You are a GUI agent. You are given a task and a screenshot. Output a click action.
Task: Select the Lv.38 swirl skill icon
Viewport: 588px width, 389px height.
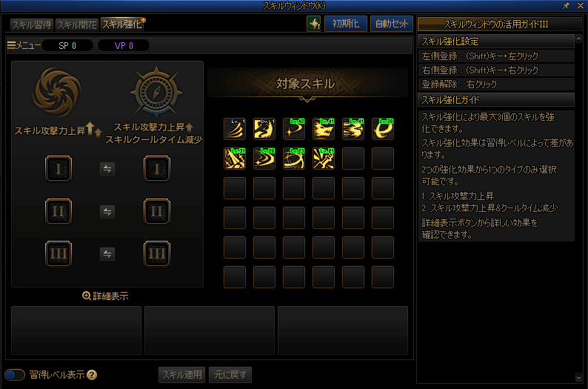(x=383, y=129)
